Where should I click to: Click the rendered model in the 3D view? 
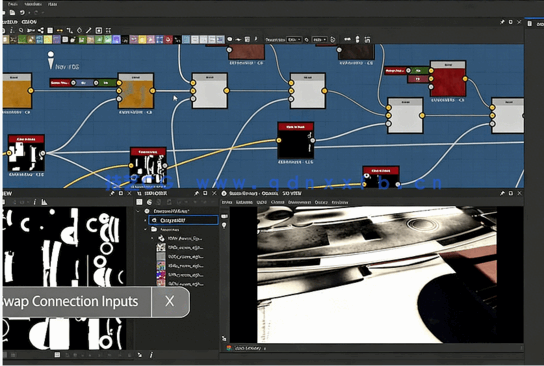(x=377, y=274)
